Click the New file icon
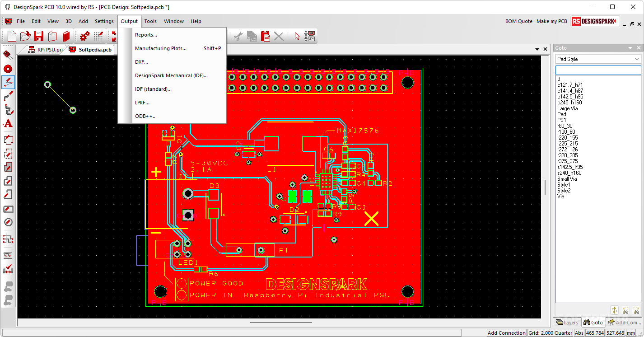 click(12, 36)
